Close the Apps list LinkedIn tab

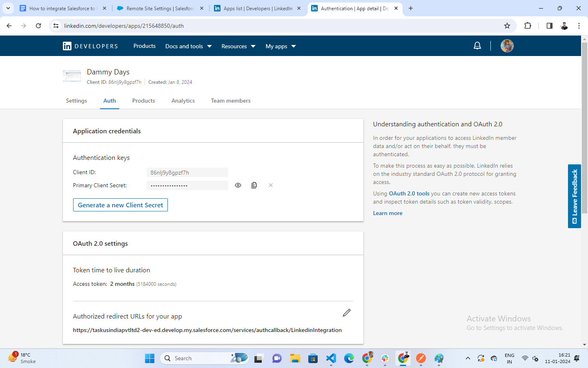point(299,8)
